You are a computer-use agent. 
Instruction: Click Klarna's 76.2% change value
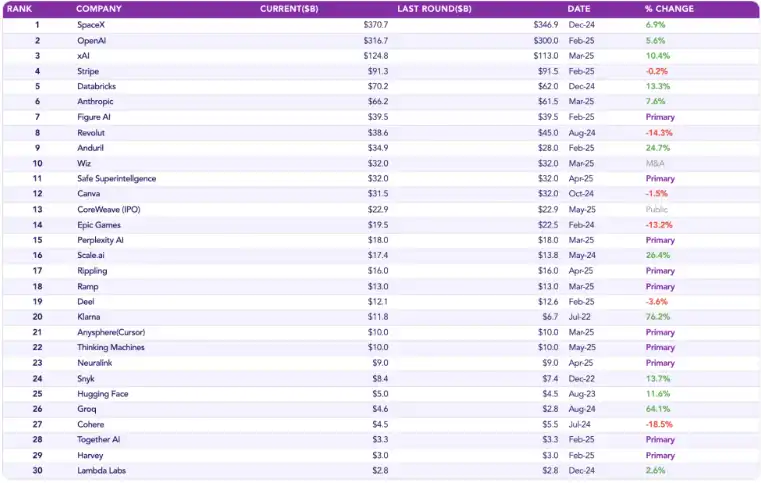(x=658, y=317)
